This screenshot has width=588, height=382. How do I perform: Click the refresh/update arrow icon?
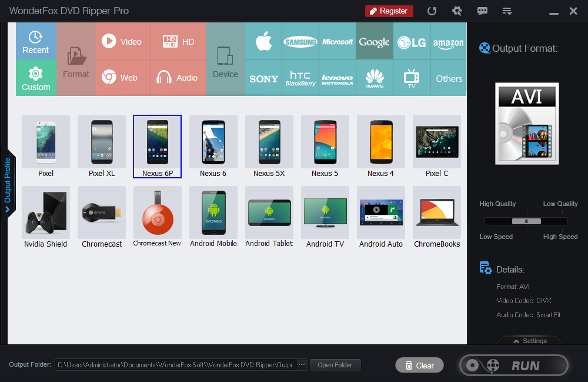click(x=432, y=11)
